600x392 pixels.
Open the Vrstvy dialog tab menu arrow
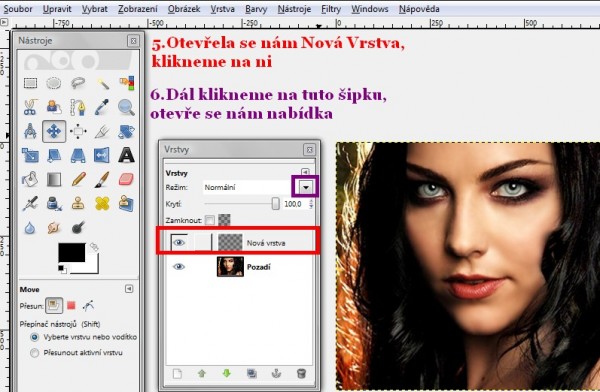click(x=305, y=172)
